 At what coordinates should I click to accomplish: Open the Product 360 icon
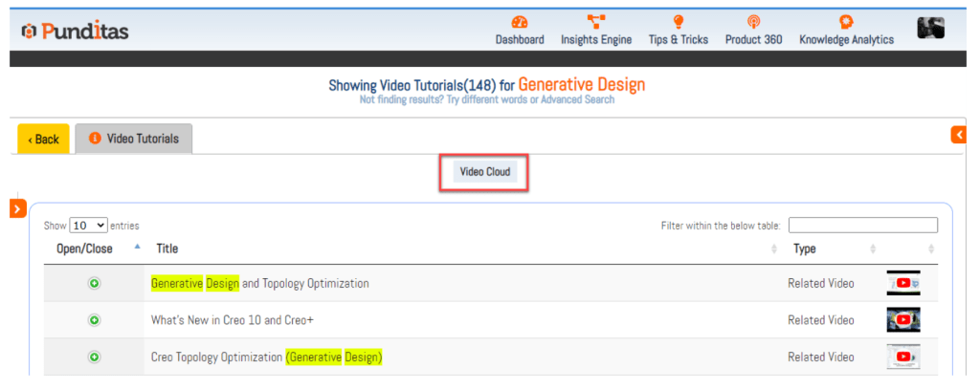pyautogui.click(x=754, y=22)
